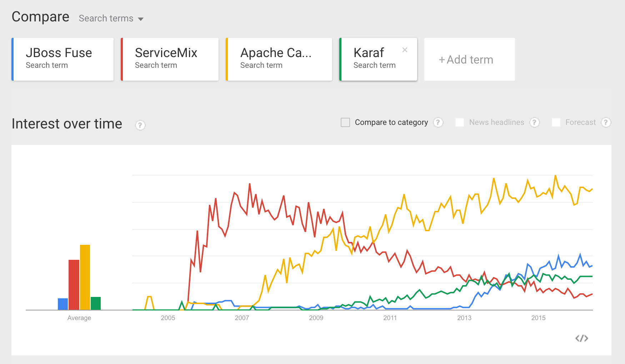Click the blue JBoss Fuse average bar
Image resolution: width=625 pixels, height=364 pixels.
tap(63, 304)
